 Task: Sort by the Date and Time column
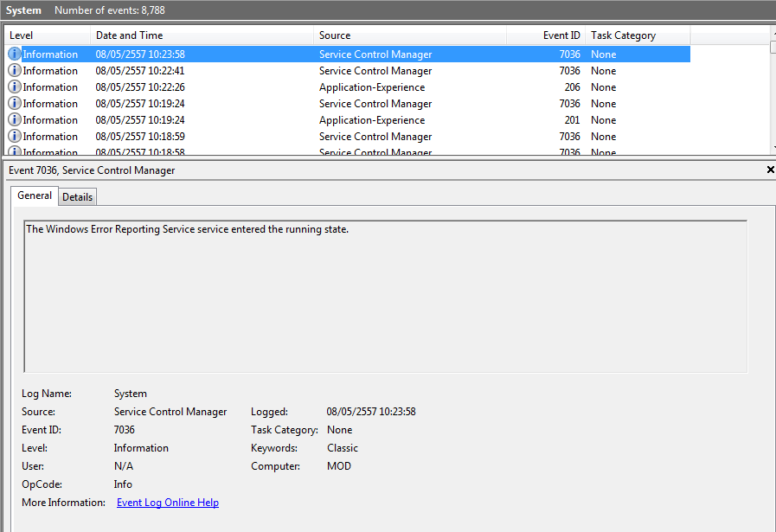[x=202, y=35]
